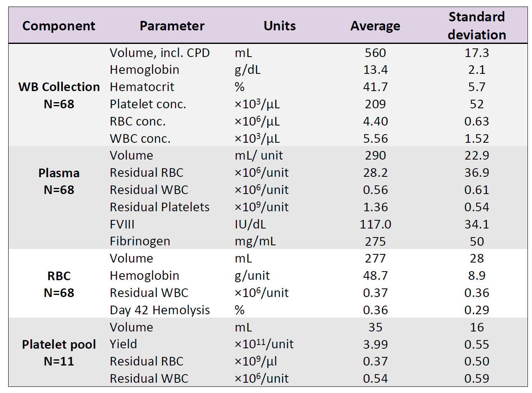Select the Day 42 Hemolysis cell
The width and height of the screenshot is (532, 393).
click(160, 310)
